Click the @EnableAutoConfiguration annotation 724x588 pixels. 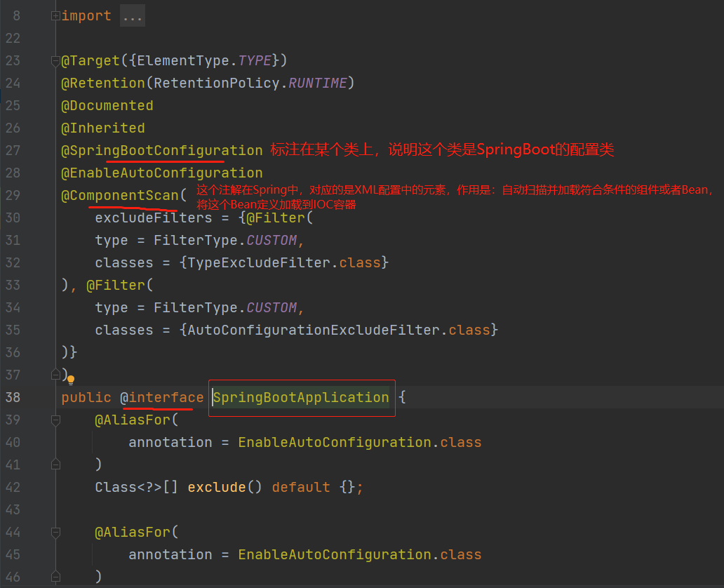pyautogui.click(x=161, y=173)
